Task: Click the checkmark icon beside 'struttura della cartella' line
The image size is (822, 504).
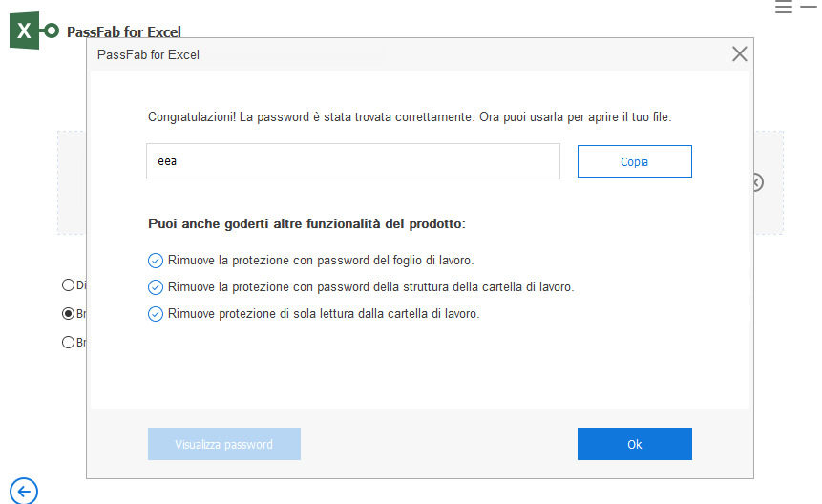Action: (156, 286)
